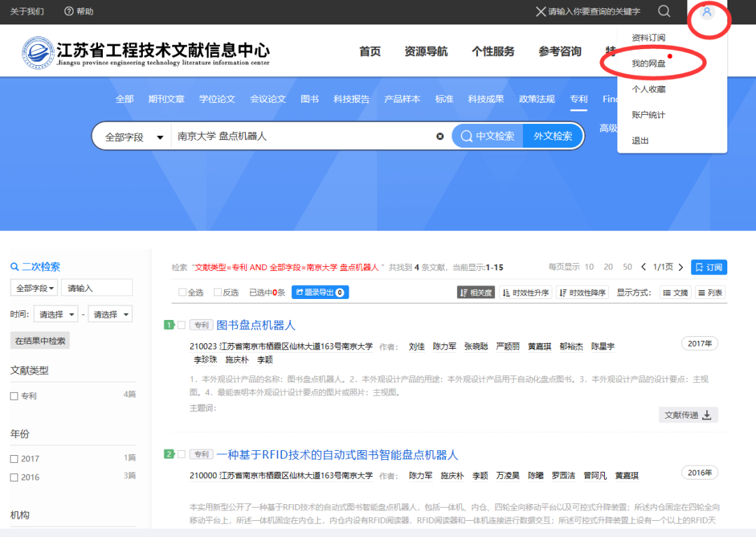The image size is (756, 537).
Task: Open the start time 请选择 dropdown
Action: (55, 314)
